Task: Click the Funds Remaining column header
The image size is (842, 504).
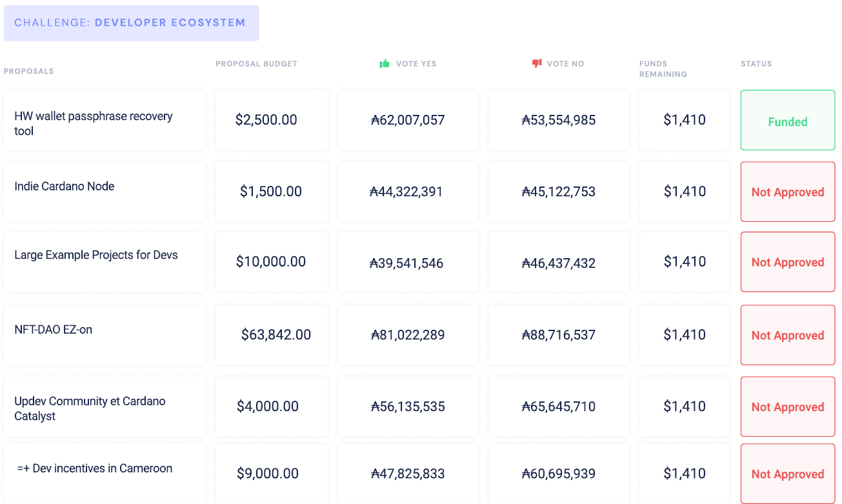Action: pyautogui.click(x=663, y=69)
